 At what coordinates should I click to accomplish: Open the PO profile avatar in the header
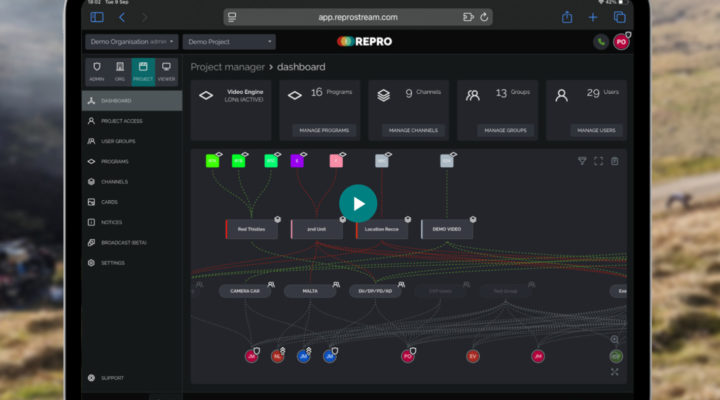tap(621, 42)
